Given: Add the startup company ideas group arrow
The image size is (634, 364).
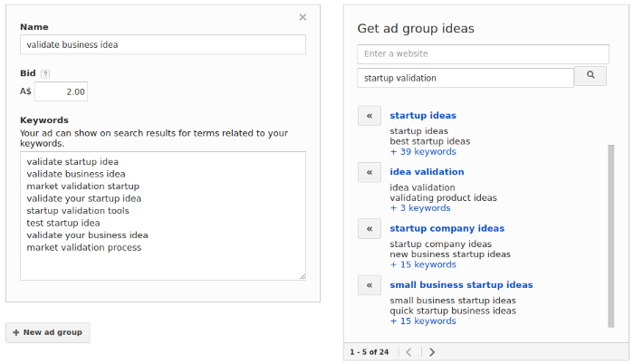Looking at the screenshot, I should 369,228.
